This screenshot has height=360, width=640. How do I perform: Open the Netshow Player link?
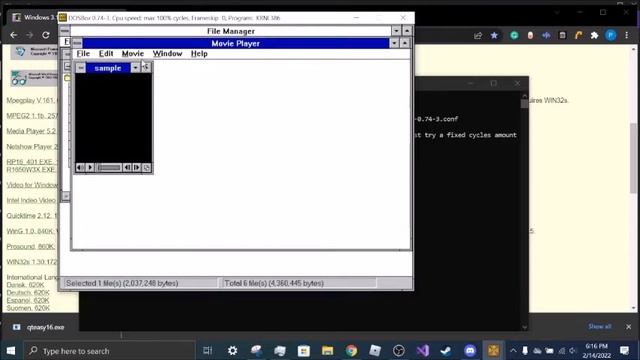pyautogui.click(x=32, y=147)
